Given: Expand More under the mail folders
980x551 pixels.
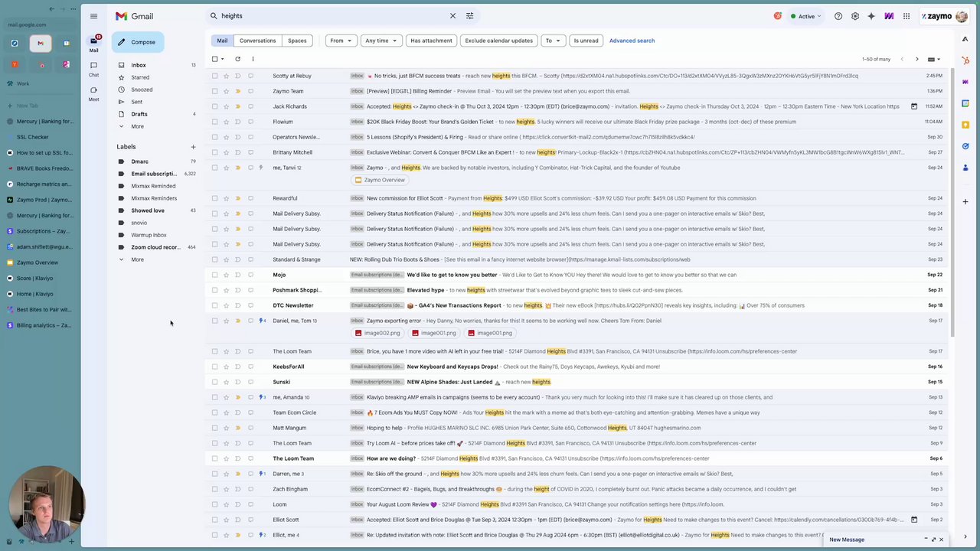Looking at the screenshot, I should tap(137, 126).
